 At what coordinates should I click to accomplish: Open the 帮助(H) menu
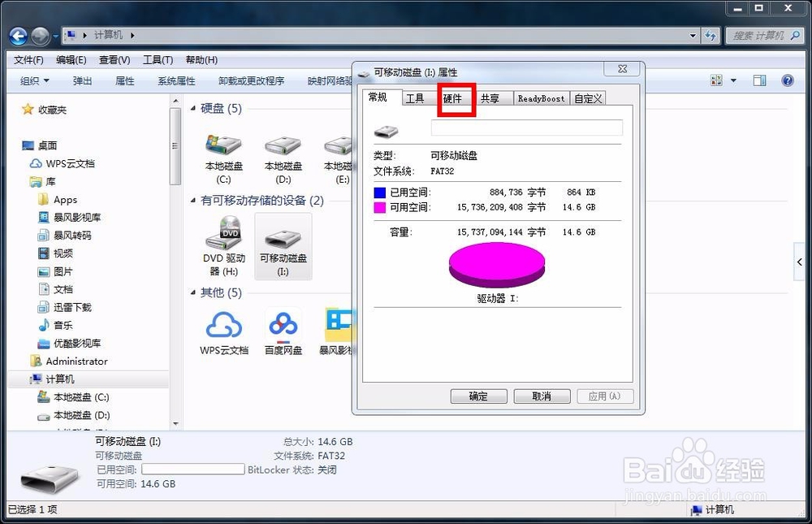[x=201, y=60]
